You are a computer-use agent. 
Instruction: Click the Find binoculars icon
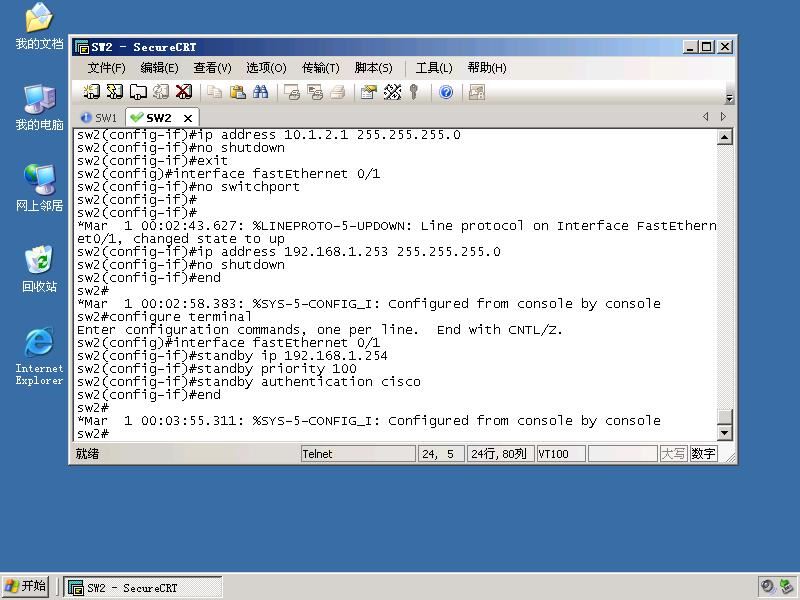[x=260, y=92]
